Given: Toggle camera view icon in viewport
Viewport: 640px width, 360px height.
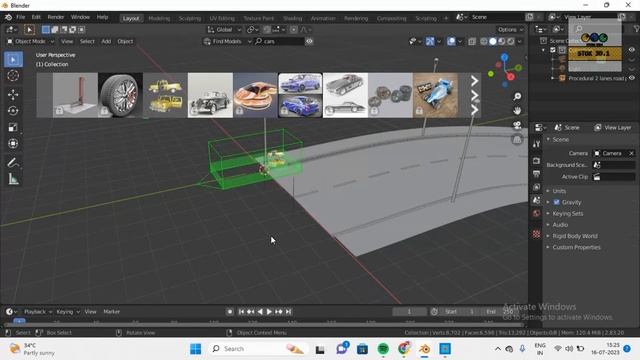Looking at the screenshot, I should tap(517, 125).
